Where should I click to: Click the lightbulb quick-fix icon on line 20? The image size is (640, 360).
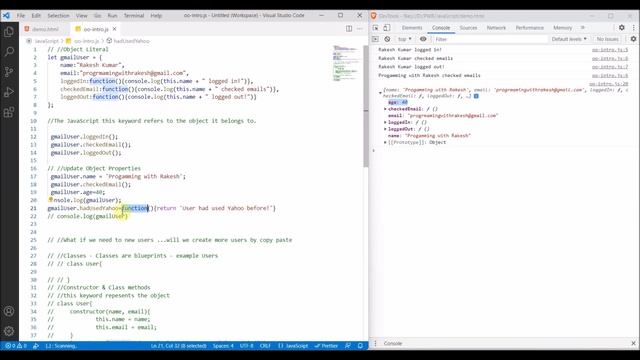(x=51, y=200)
